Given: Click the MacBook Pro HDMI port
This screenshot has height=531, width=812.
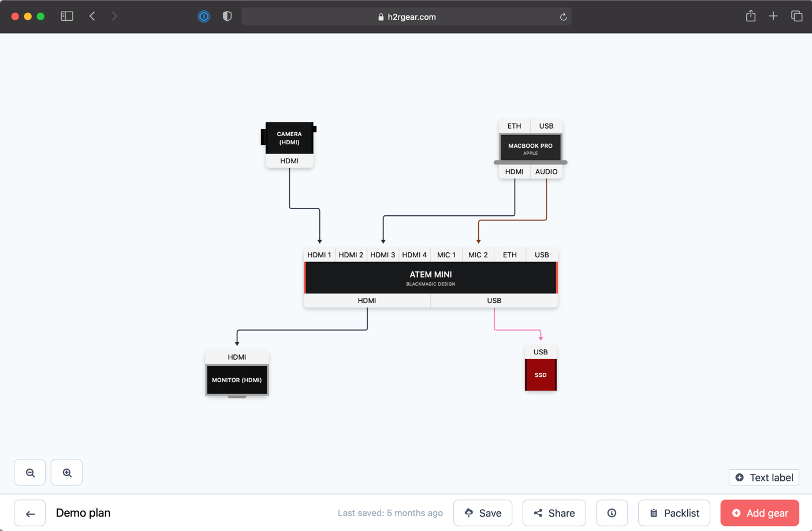Looking at the screenshot, I should 514,171.
